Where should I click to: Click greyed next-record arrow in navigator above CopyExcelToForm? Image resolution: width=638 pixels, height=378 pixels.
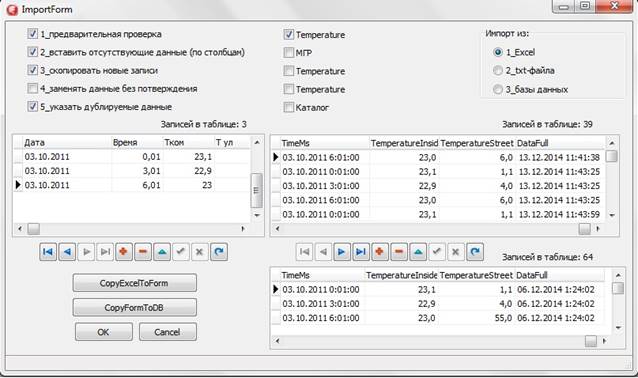[86, 252]
